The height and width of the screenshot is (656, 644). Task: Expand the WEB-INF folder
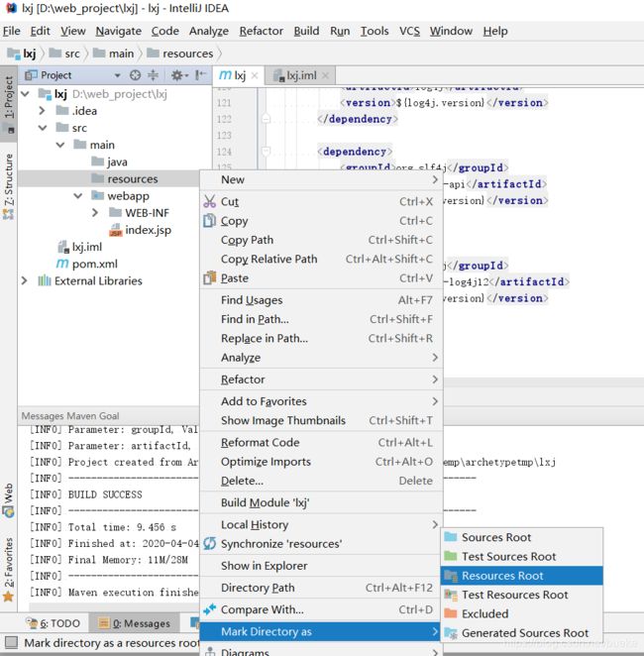coord(95,213)
